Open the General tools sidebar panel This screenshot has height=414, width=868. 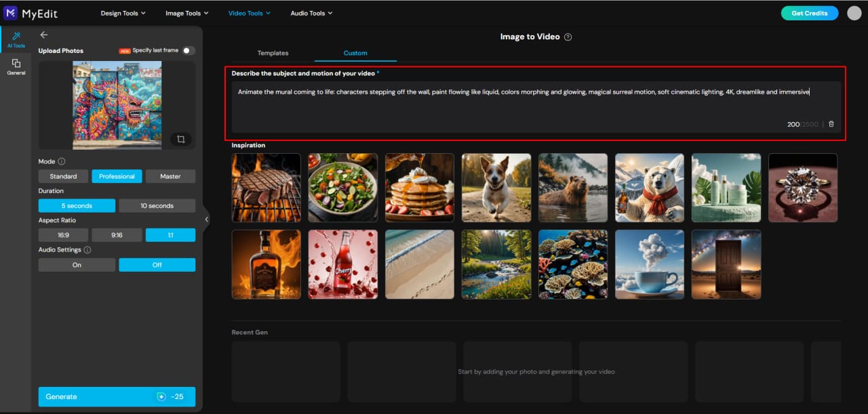pos(16,66)
